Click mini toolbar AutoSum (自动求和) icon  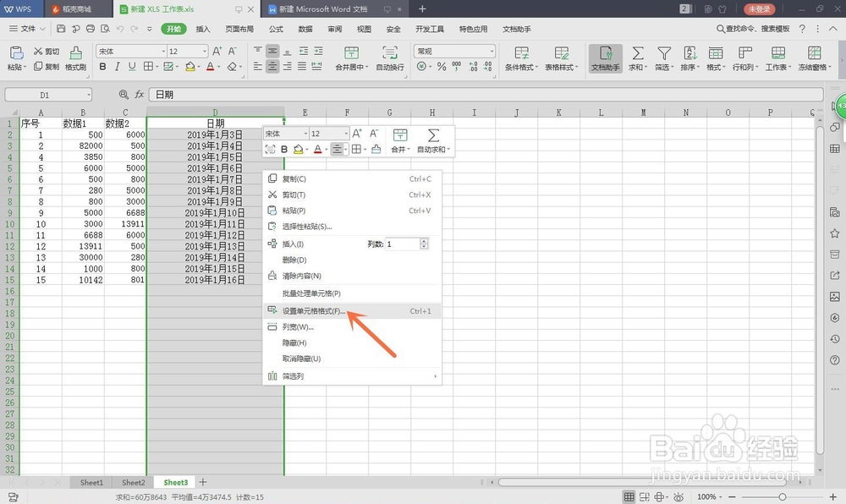(432, 135)
